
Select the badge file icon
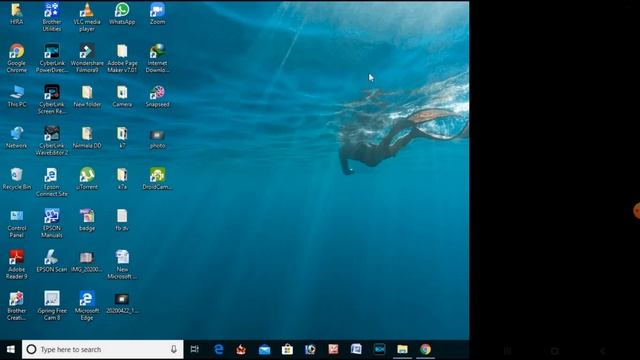pyautogui.click(x=87, y=220)
